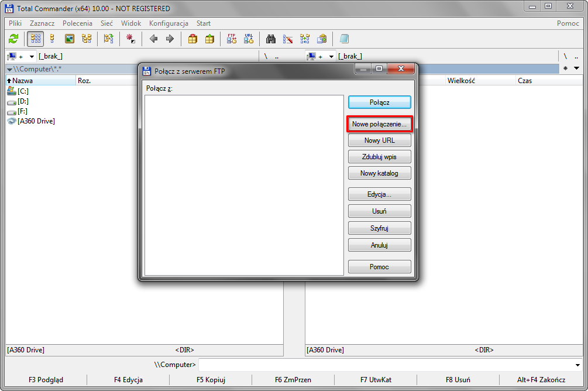Open the notepad icon in toolbar
Viewport: 588px width, 391px height.
coord(344,39)
